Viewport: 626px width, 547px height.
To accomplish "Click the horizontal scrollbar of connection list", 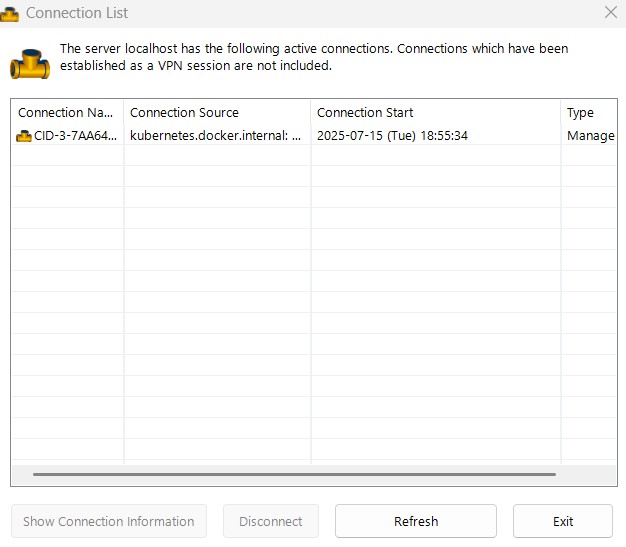I will pos(294,474).
